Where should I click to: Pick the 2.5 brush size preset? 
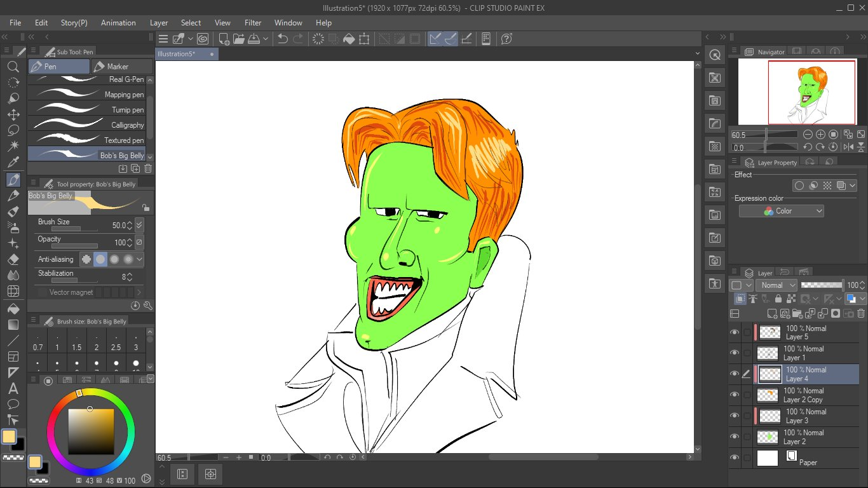[116, 342]
